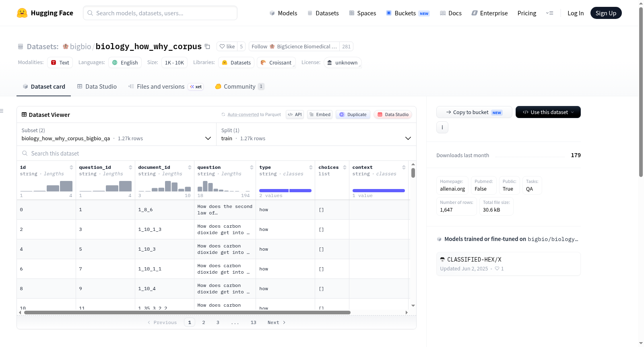Click the Search this dataset field
This screenshot has width=644, height=347.
tap(217, 153)
